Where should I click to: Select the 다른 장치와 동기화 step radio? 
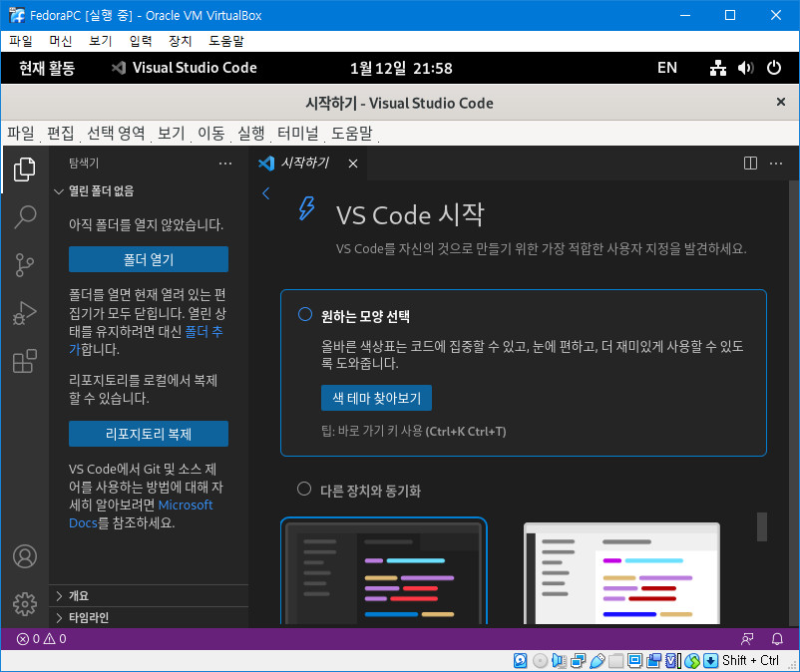point(304,489)
